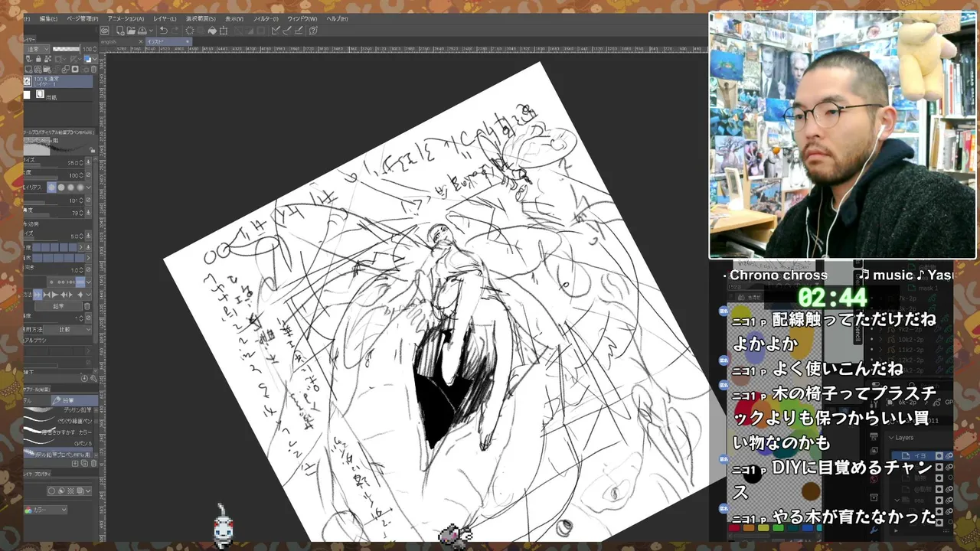Toggle the Lock layer padlock icon
This screenshot has width=980, height=551.
coord(38,59)
